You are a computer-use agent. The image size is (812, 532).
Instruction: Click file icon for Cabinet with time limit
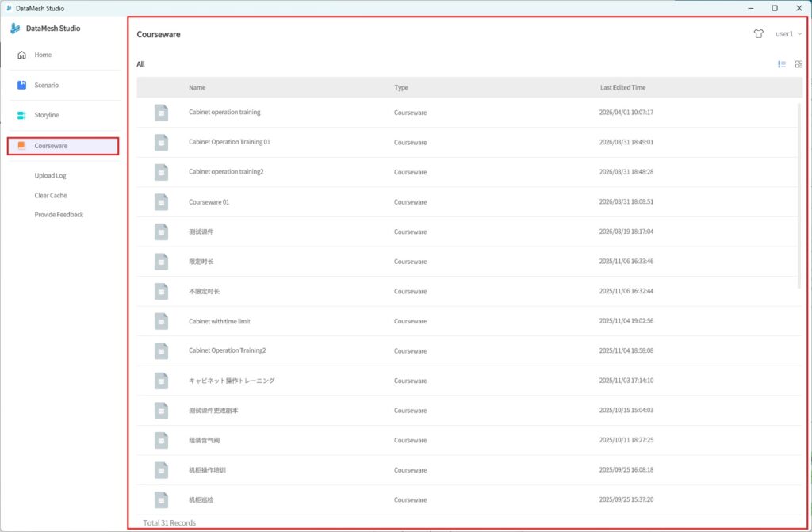click(161, 321)
